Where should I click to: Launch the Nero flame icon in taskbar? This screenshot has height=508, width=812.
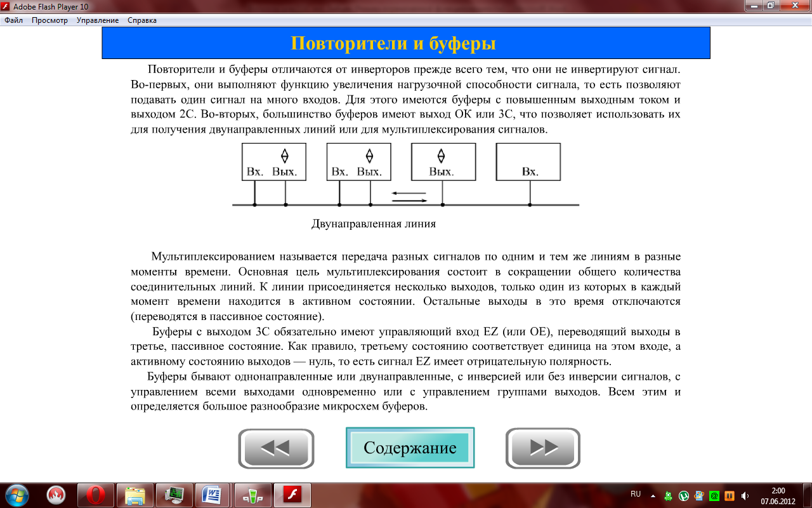pos(56,495)
